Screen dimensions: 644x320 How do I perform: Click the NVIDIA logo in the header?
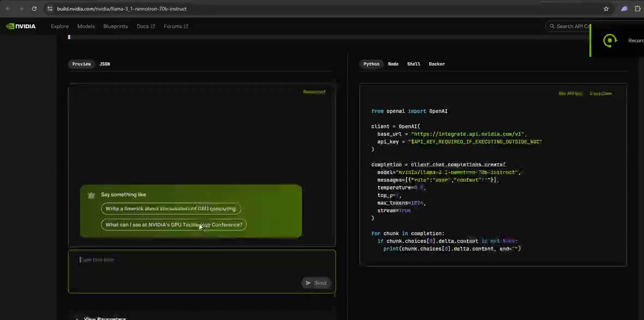click(21, 26)
